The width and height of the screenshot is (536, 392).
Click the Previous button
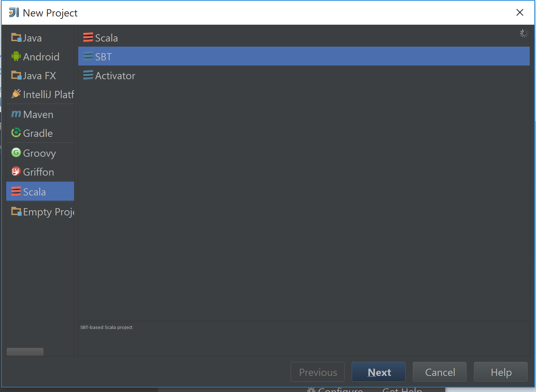point(317,372)
